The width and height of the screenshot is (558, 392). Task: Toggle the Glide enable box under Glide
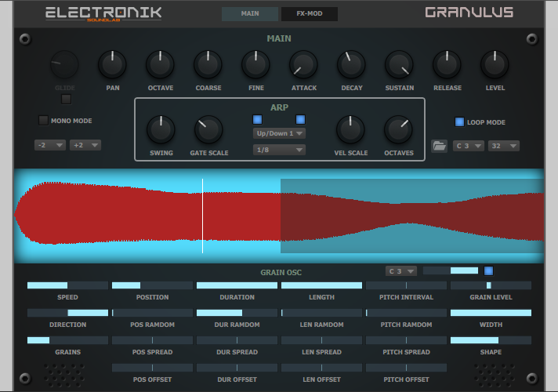coord(66,99)
